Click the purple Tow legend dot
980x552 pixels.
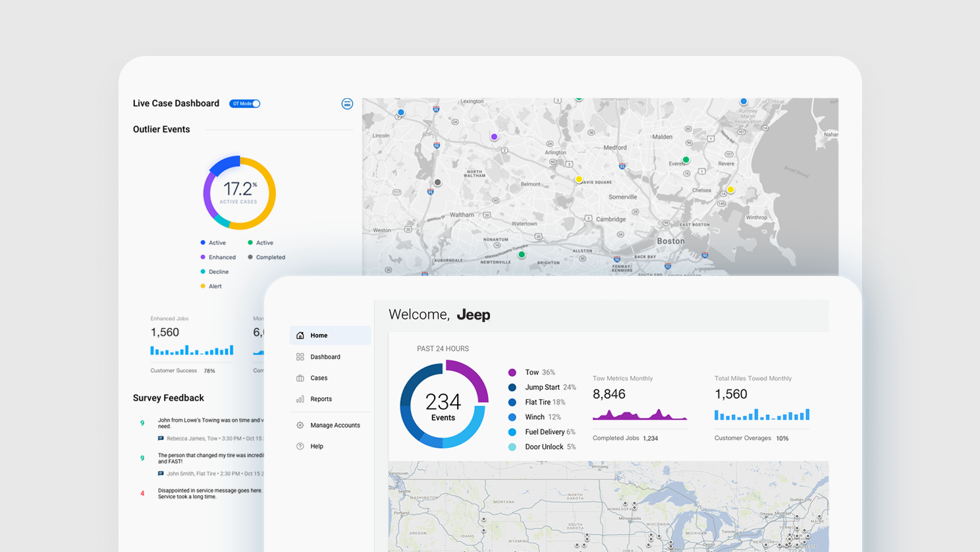point(512,373)
